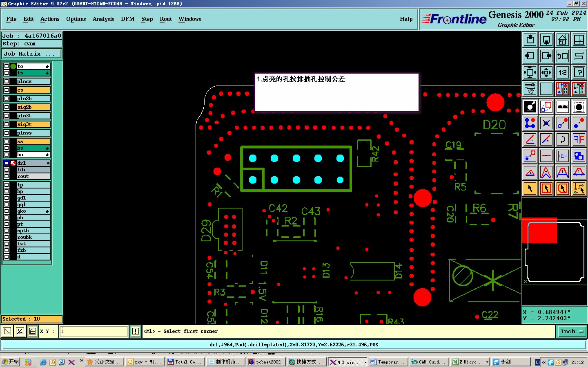The height and width of the screenshot is (368, 588).
Task: Open the wrench and palette settings icon
Action: coord(530,89)
